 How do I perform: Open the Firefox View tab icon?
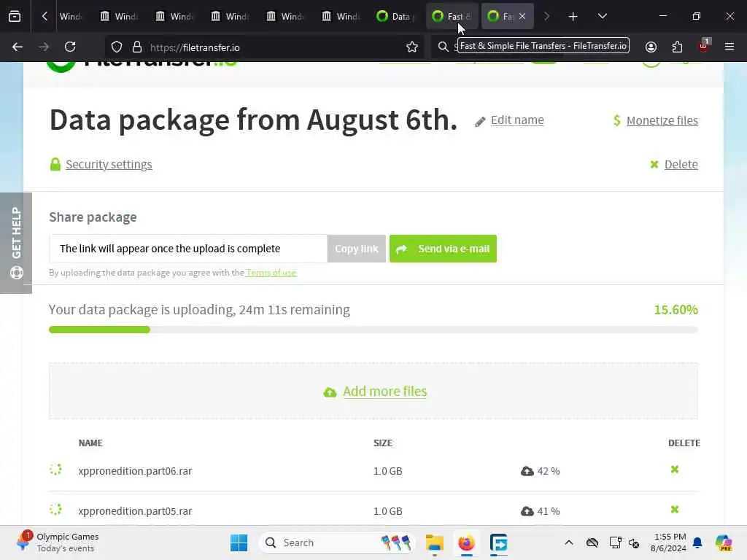tap(15, 16)
